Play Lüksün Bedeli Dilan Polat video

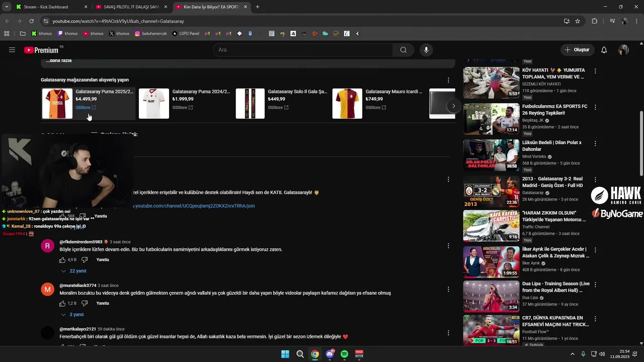coord(491,155)
